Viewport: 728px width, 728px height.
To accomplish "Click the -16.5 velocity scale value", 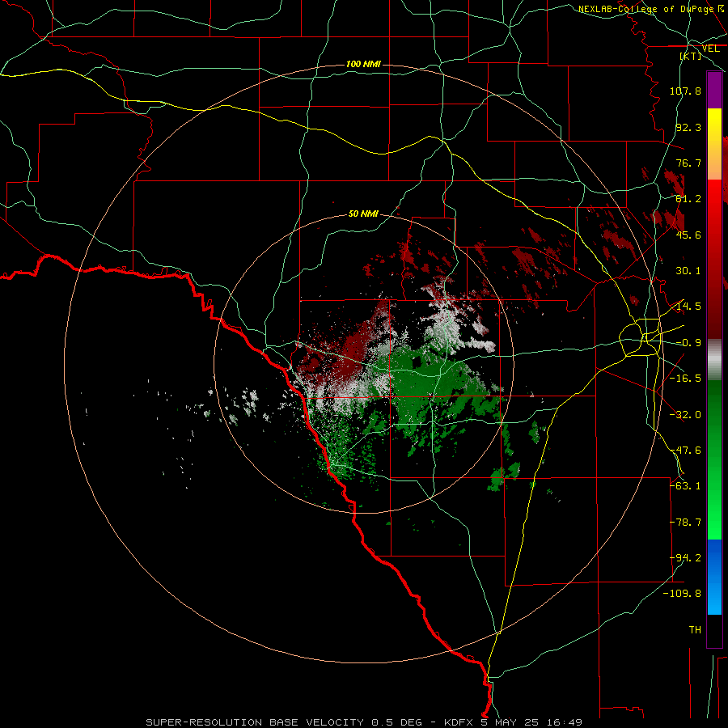I will [x=685, y=379].
